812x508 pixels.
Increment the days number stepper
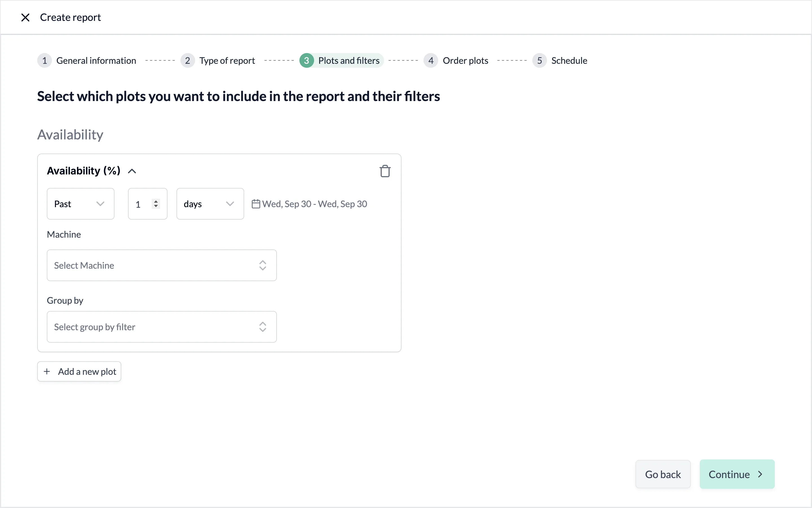[156, 201]
